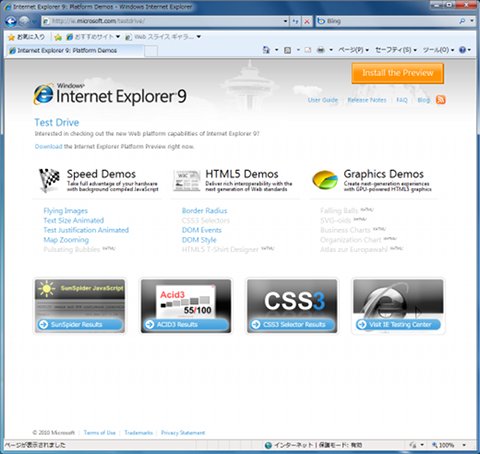Click the orange RSS feed icon near Blog
The height and width of the screenshot is (454, 480).
[441, 100]
